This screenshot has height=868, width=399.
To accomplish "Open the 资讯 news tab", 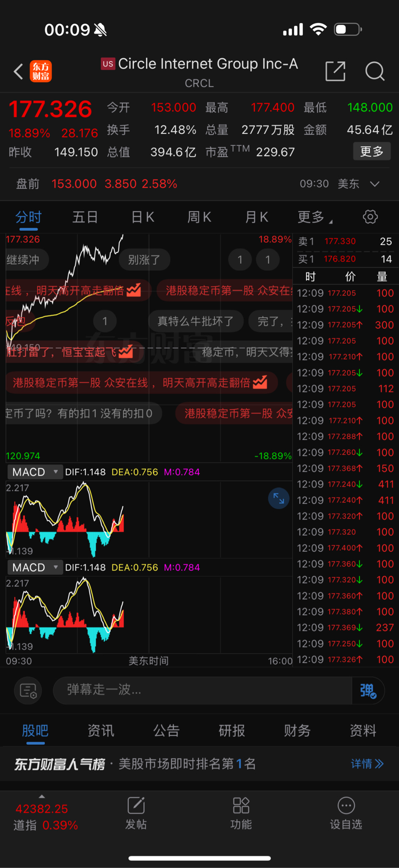I will click(x=101, y=731).
